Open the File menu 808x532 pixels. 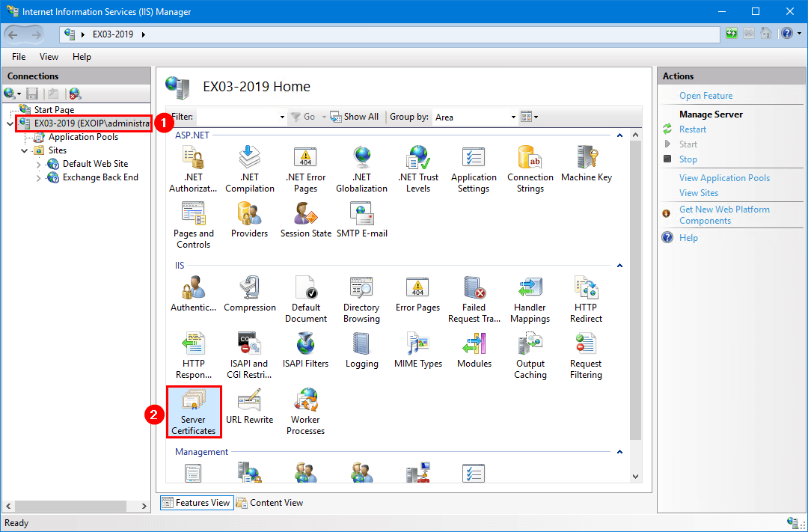click(19, 57)
